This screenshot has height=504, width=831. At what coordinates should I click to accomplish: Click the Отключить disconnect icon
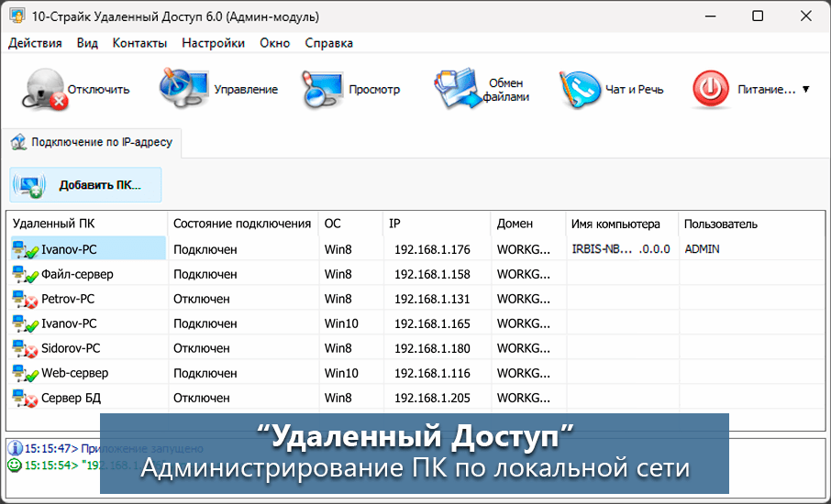point(45,90)
